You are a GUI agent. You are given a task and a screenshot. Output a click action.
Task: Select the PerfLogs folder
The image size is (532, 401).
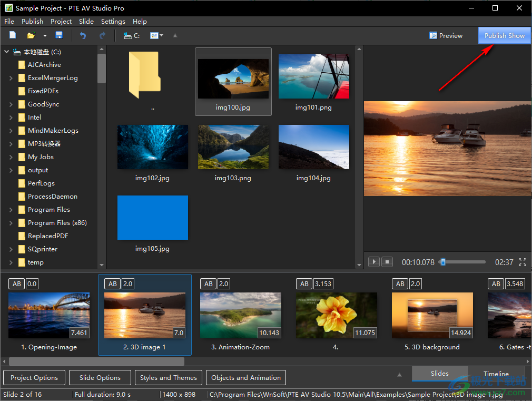[36, 183]
